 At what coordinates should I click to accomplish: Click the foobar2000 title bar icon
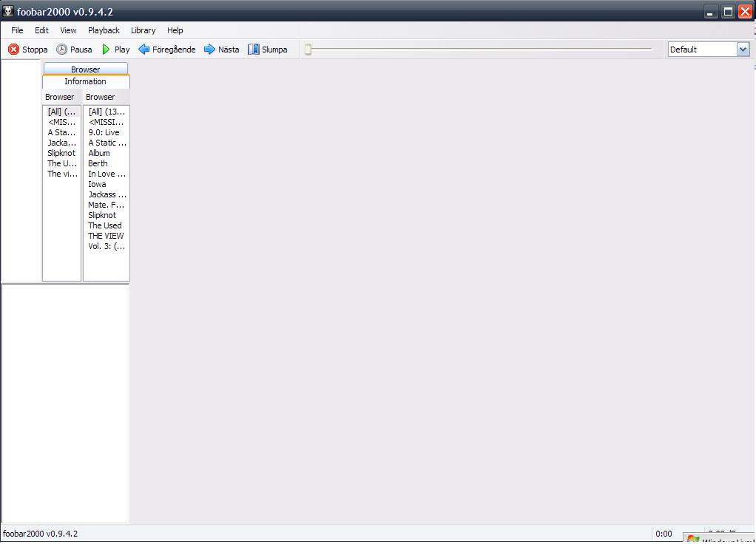tap(7, 11)
